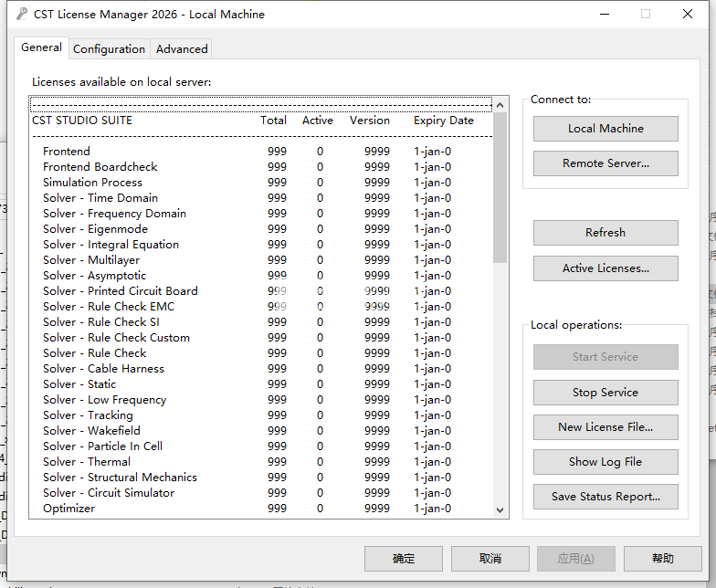Select the General tab
716x588 pixels.
(x=41, y=47)
